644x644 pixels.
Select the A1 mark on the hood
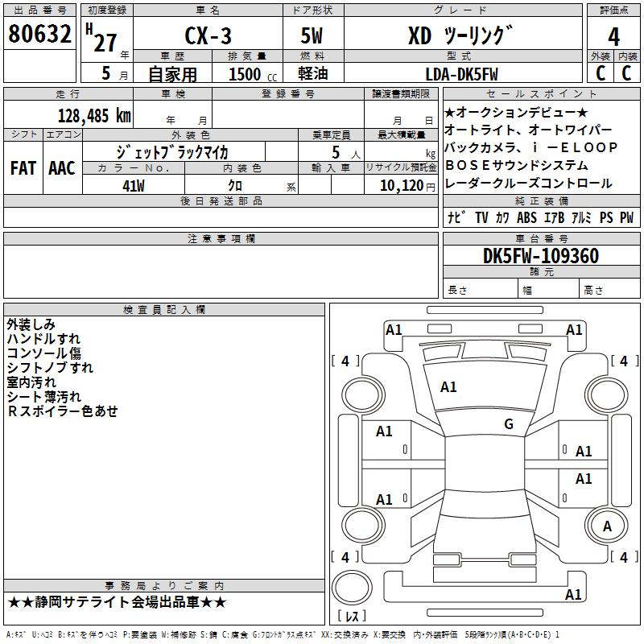[x=448, y=387]
